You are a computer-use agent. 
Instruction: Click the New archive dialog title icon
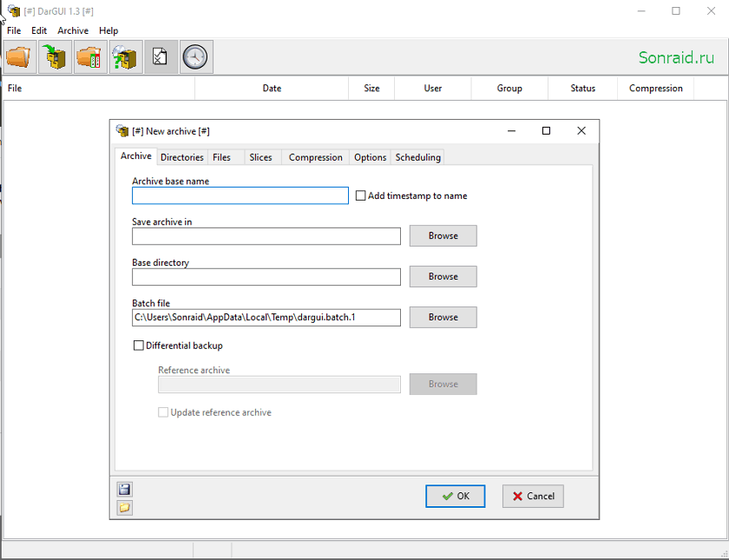coord(122,131)
